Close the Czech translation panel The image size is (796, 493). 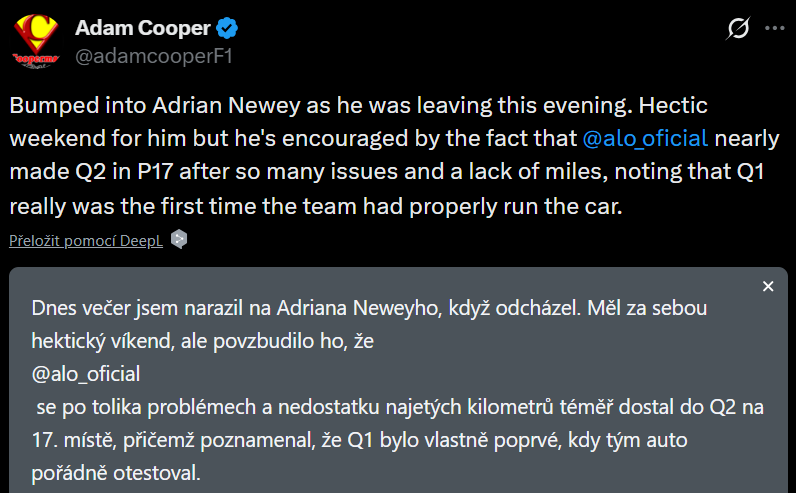768,287
